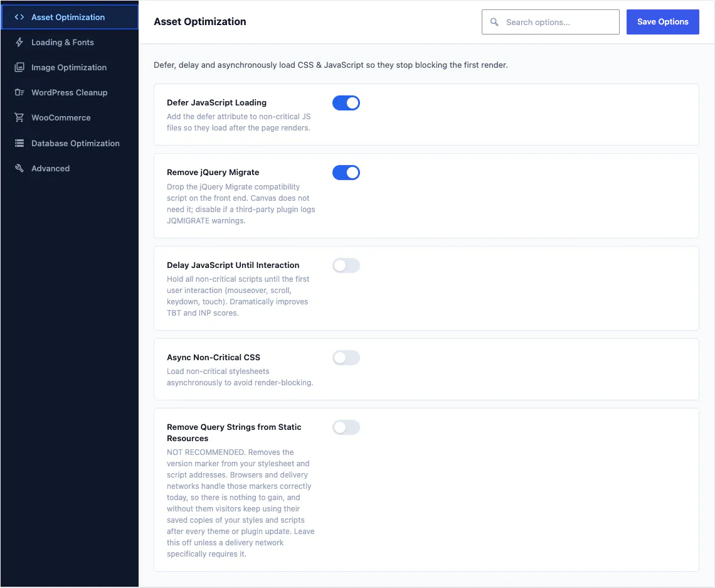Turn off Defer JavaScript Loading toggle
Image resolution: width=715 pixels, height=588 pixels.
click(x=346, y=103)
